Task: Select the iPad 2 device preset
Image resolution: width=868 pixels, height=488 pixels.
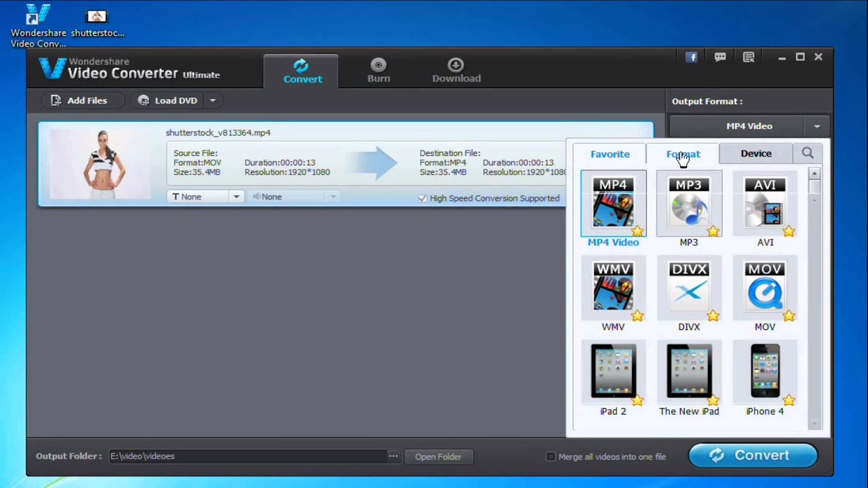Action: (613, 371)
